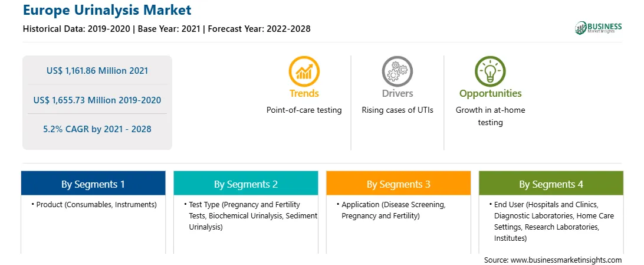Click the Drivers gears icon
This screenshot has width=644, height=265.
click(x=397, y=71)
